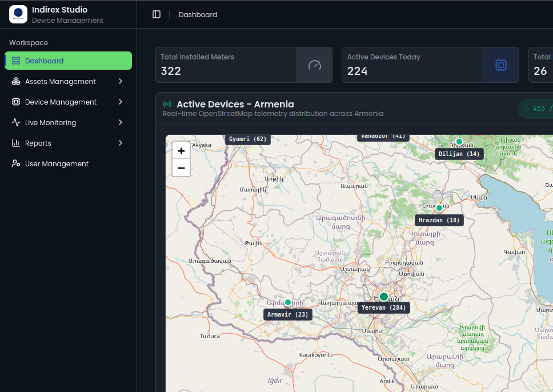Image resolution: width=553 pixels, height=392 pixels.
Task: Click the Device Management chip icon
Action: point(16,102)
